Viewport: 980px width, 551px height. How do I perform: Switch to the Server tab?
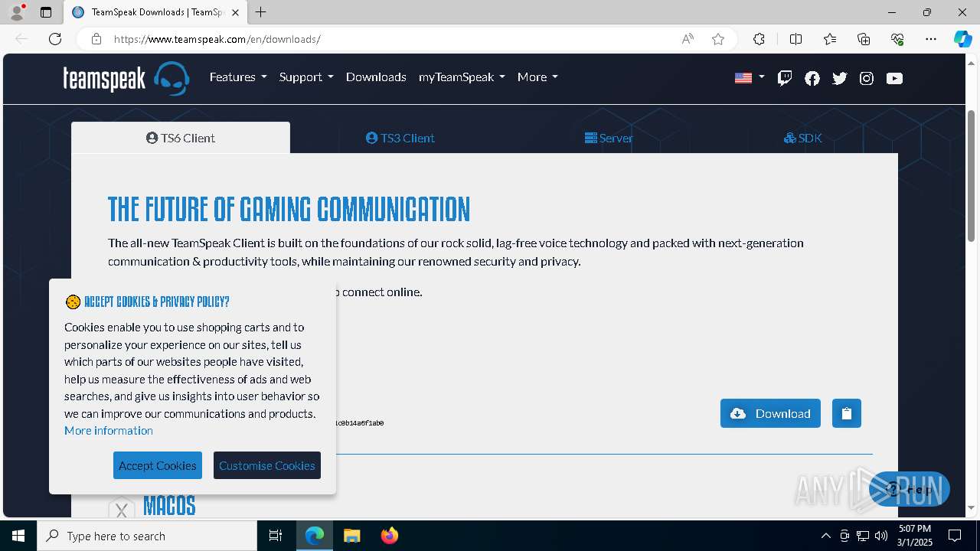pos(609,138)
